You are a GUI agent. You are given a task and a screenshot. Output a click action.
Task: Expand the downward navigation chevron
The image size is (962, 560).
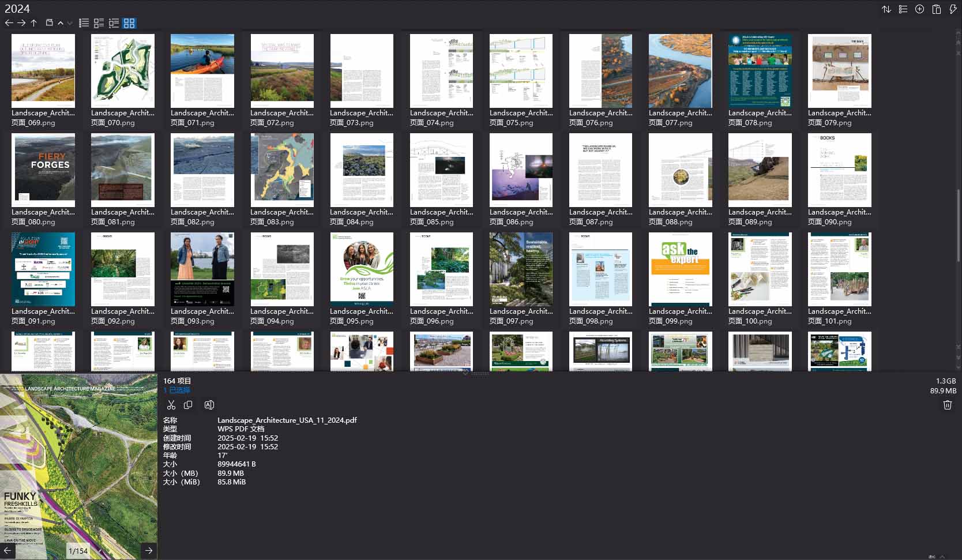70,23
